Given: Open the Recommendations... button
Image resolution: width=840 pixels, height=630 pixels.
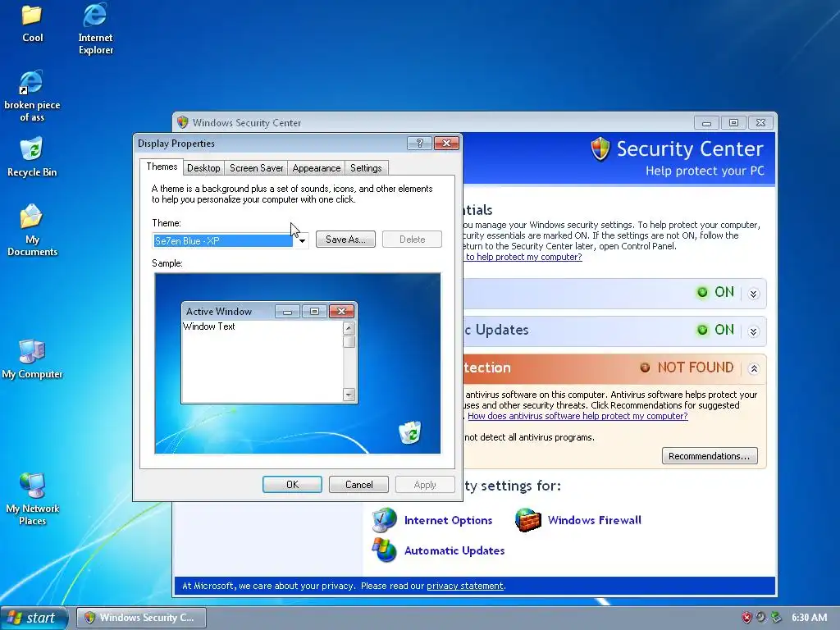Looking at the screenshot, I should tap(710, 456).
